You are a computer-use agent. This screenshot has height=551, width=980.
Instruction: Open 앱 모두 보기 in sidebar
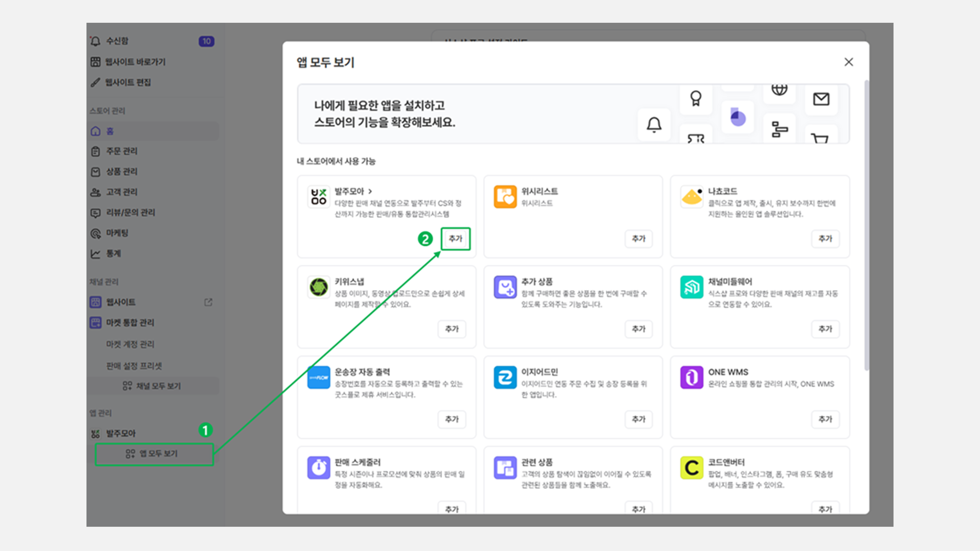154,454
